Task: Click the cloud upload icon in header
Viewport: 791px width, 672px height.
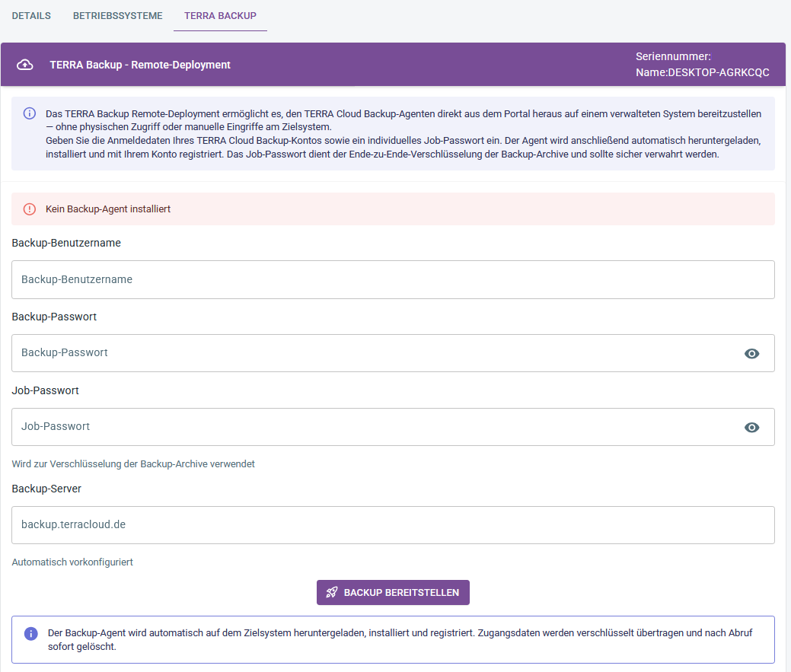Action: [25, 65]
